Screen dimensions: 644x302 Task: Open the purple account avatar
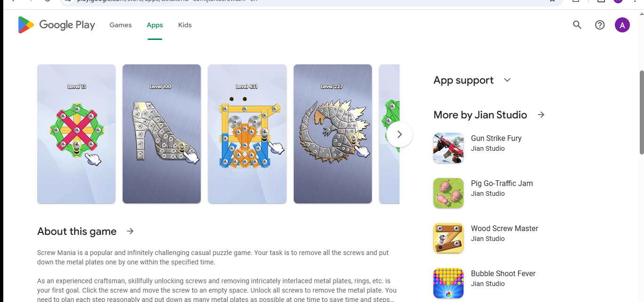pos(622,25)
